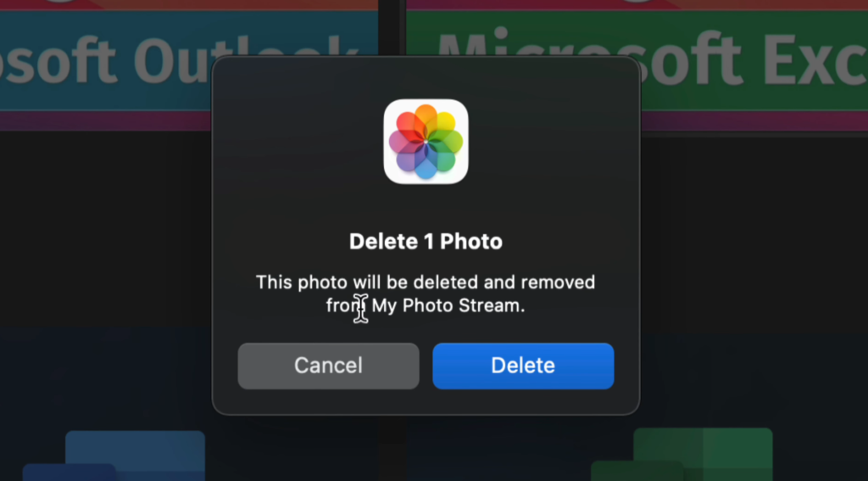This screenshot has height=481, width=868.
Task: Dismiss the dialog using the Cancel button
Action: 328,366
